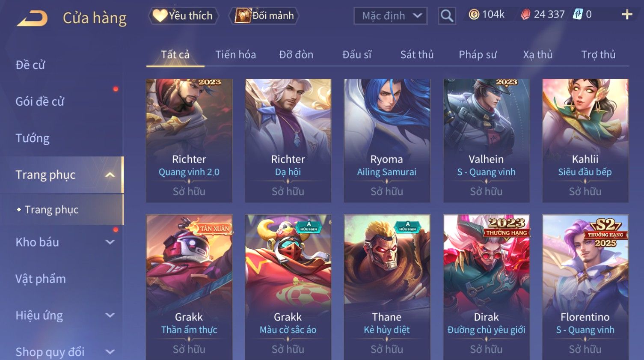
Task: Switch to the Sát thủ tab
Action: [x=417, y=55]
